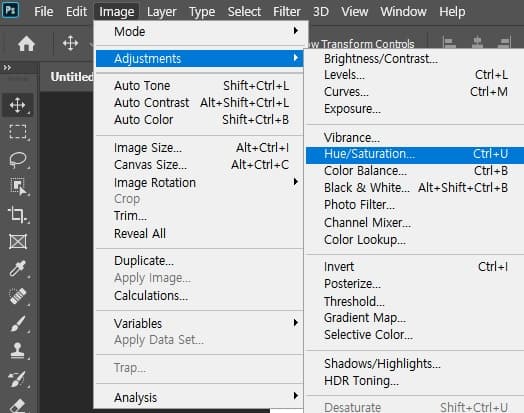Click the align right edges icon
Screen dimensions: 524x413
[504, 43]
